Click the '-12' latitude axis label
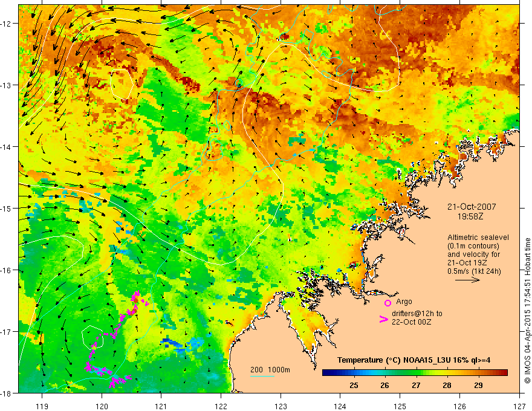 pyautogui.click(x=7, y=24)
